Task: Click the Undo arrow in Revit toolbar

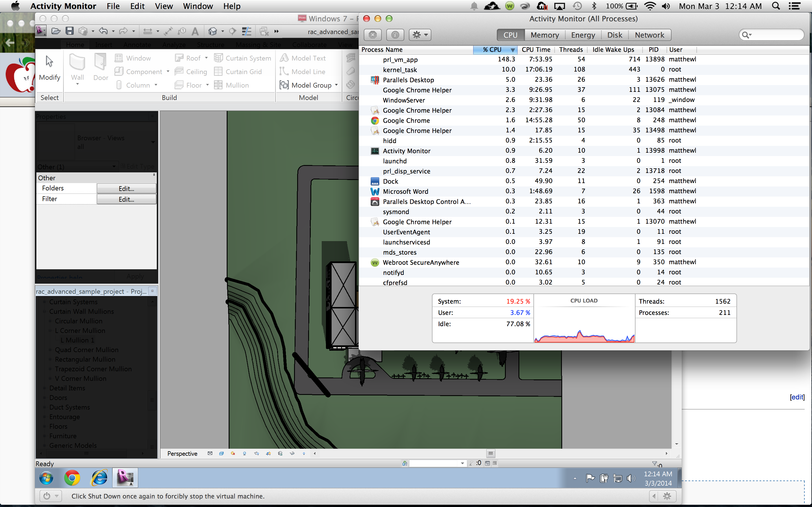Action: 103,31
